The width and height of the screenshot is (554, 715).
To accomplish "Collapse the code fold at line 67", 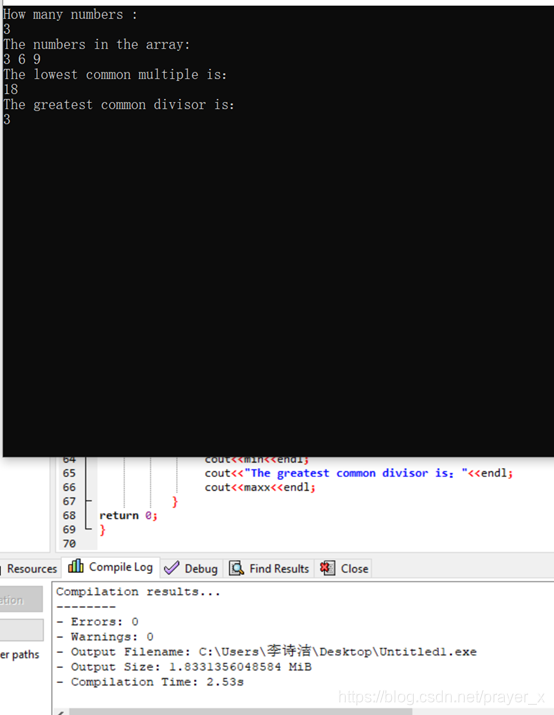I will click(x=88, y=501).
